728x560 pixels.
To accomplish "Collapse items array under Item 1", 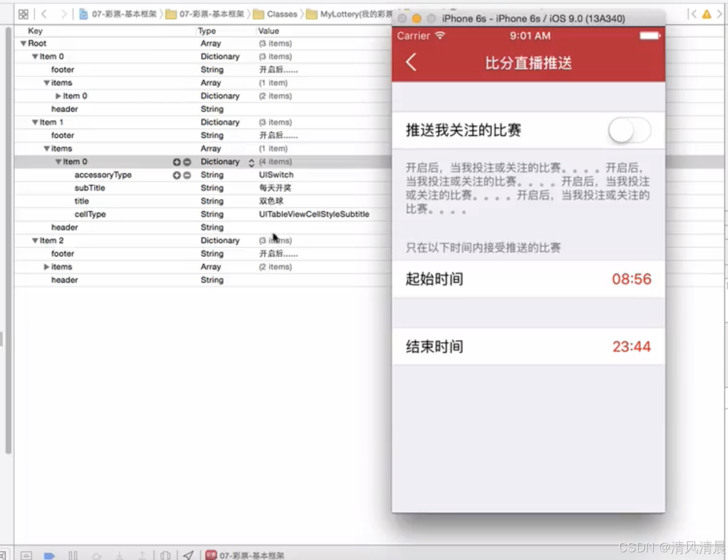I will tap(47, 148).
